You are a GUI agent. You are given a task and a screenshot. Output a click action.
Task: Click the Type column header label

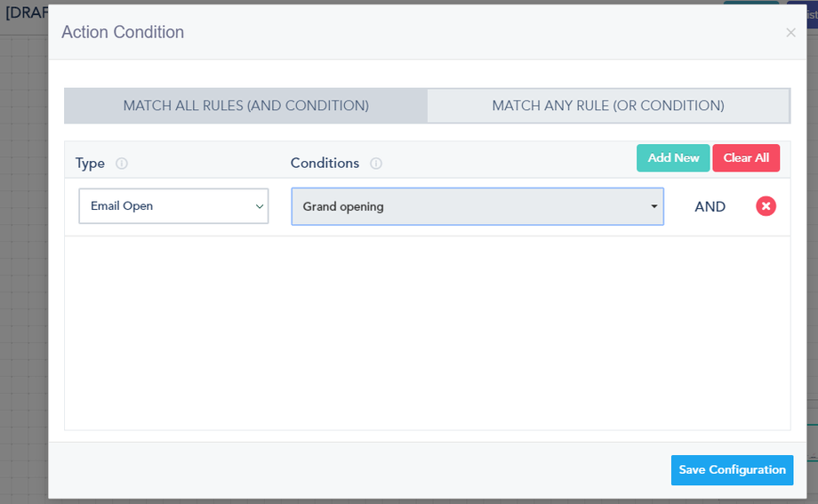[x=90, y=164]
